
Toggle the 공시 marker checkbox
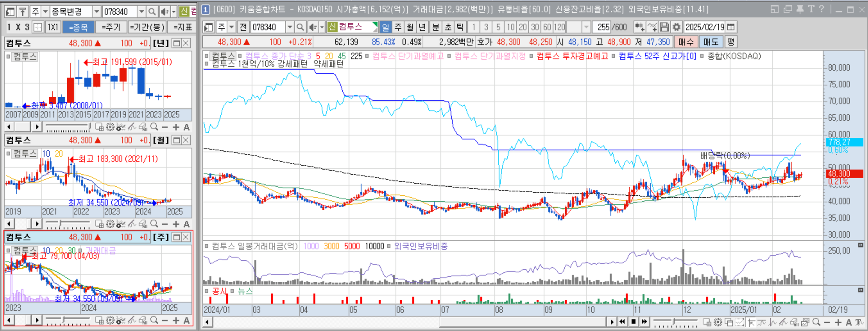point(207,291)
